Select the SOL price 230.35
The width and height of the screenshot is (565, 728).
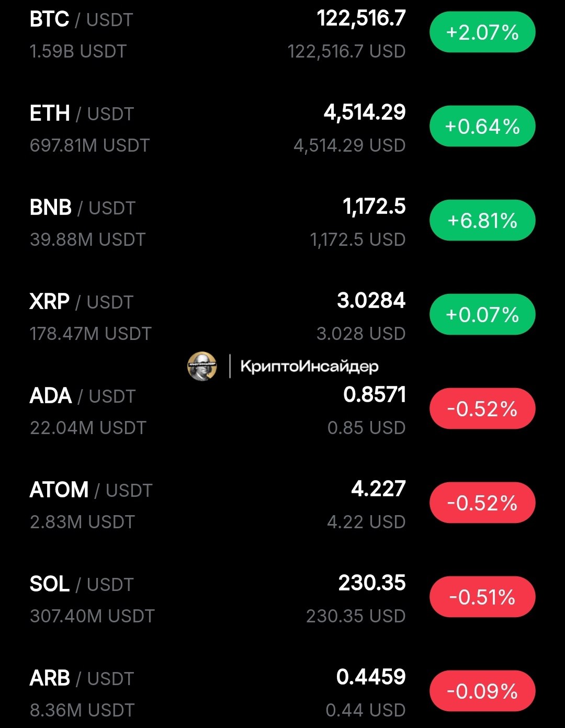coord(371,583)
